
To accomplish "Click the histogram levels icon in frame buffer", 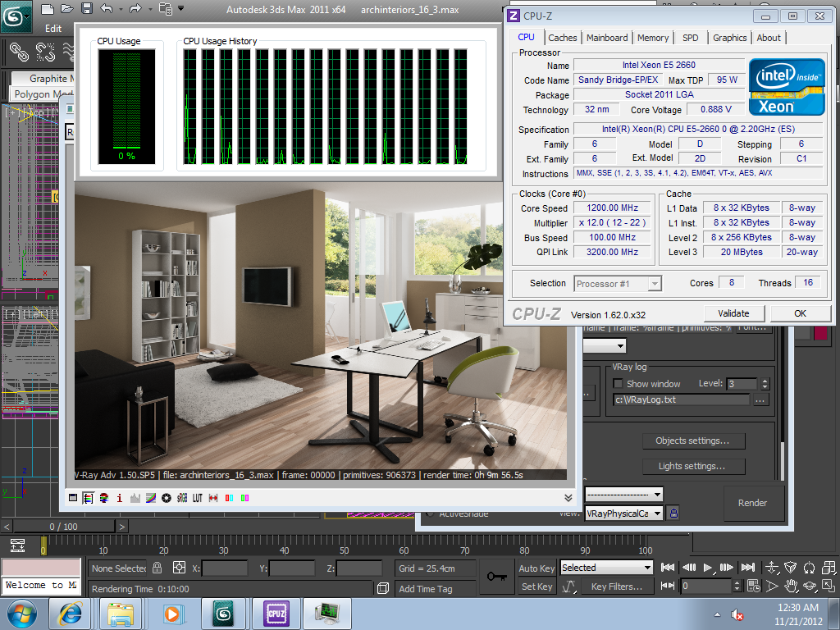I will (135, 498).
